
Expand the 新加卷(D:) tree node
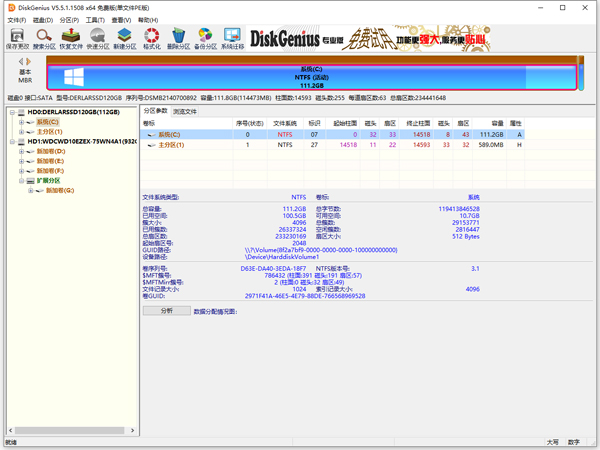click(x=21, y=151)
